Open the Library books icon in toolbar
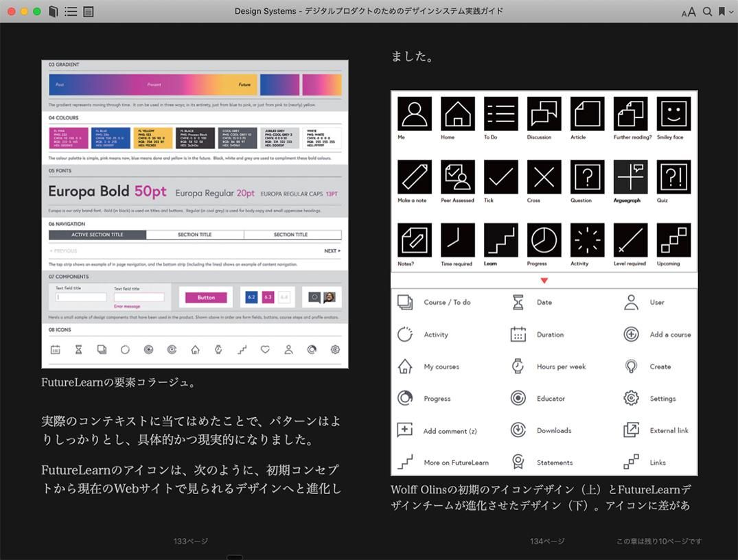 click(54, 11)
